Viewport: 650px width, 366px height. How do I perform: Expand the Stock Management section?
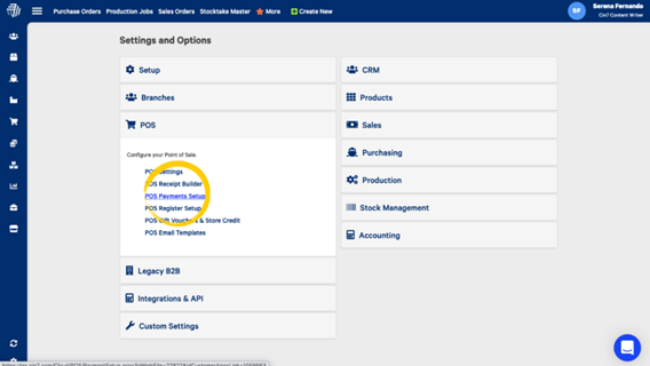coord(449,208)
